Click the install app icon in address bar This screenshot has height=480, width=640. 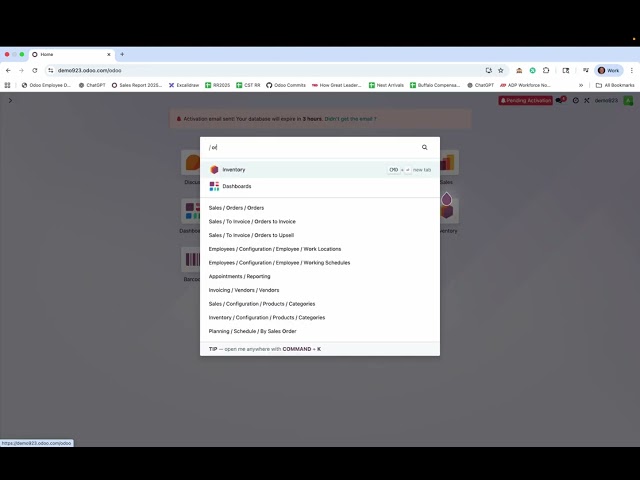pos(489,71)
